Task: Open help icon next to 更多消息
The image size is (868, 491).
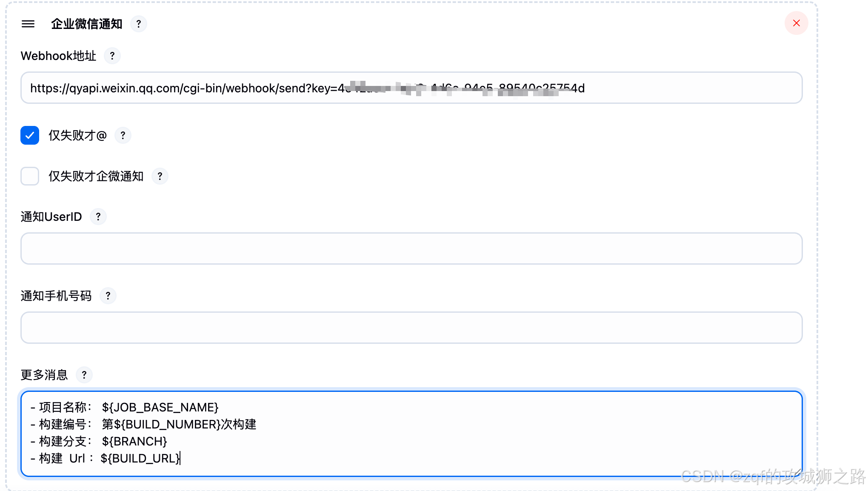Action: (x=84, y=375)
